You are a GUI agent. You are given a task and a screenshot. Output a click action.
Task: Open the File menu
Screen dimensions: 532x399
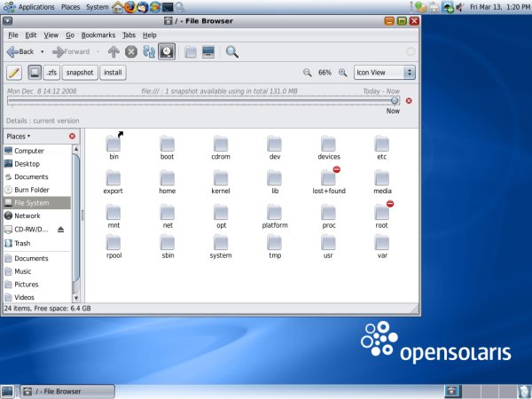(13, 35)
